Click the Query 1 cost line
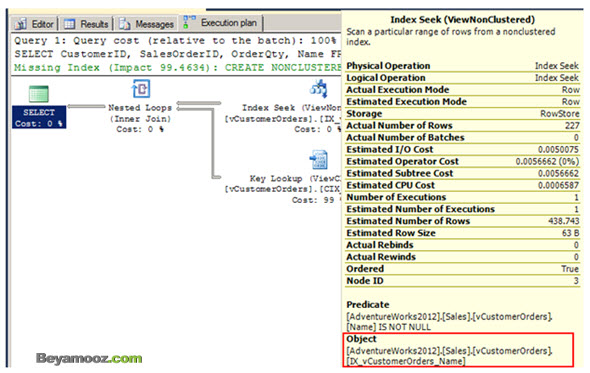Screen dimensions: 590x373 coord(175,41)
